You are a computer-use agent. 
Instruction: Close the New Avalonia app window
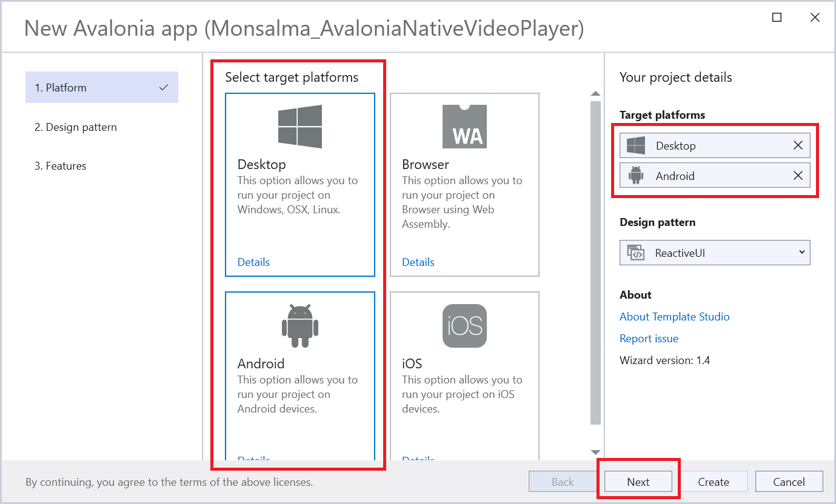815,18
